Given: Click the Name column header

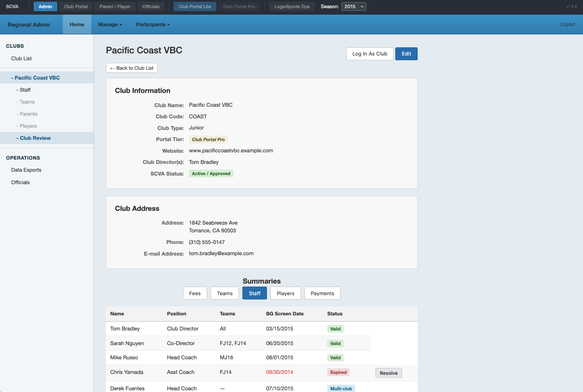Looking at the screenshot, I should pyautogui.click(x=117, y=314).
